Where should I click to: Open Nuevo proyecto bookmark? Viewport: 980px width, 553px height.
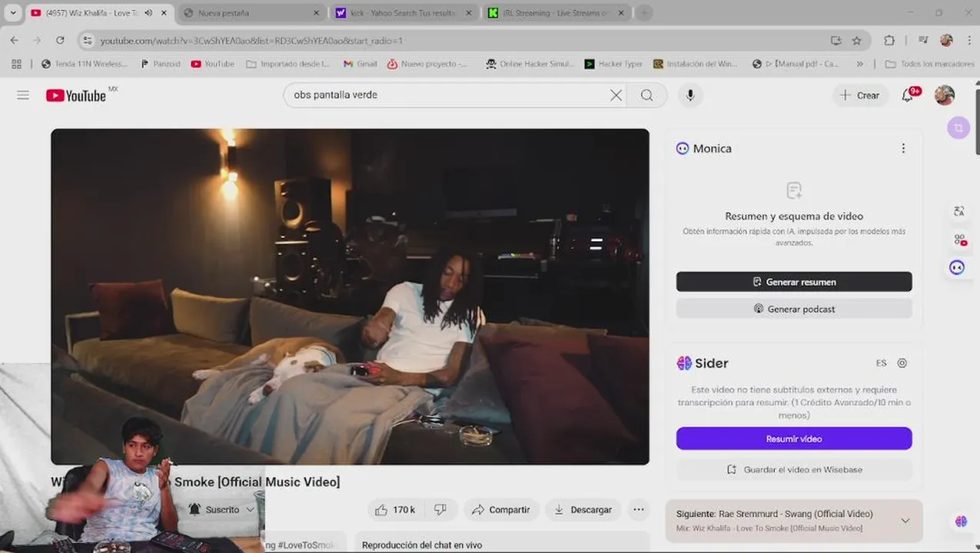pyautogui.click(x=428, y=64)
